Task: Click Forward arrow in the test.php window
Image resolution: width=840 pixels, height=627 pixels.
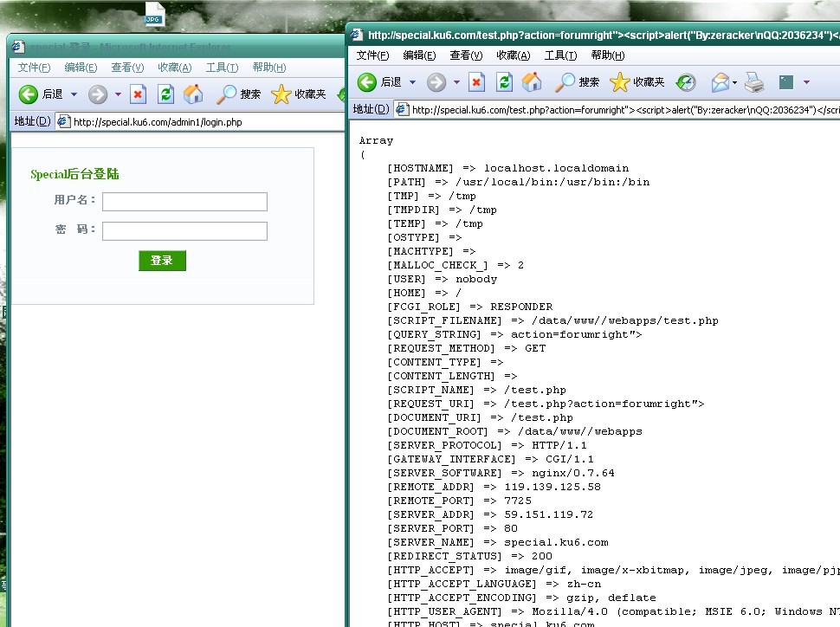Action: (436, 82)
